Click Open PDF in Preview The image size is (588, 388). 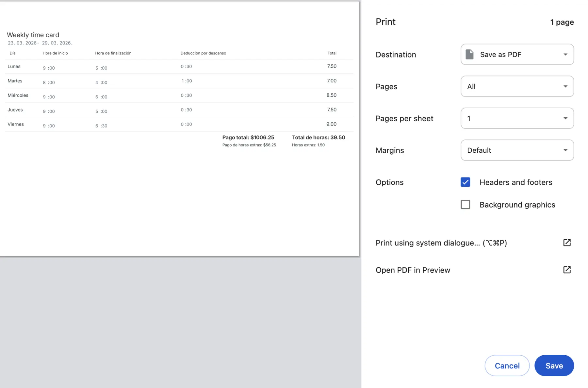point(413,270)
